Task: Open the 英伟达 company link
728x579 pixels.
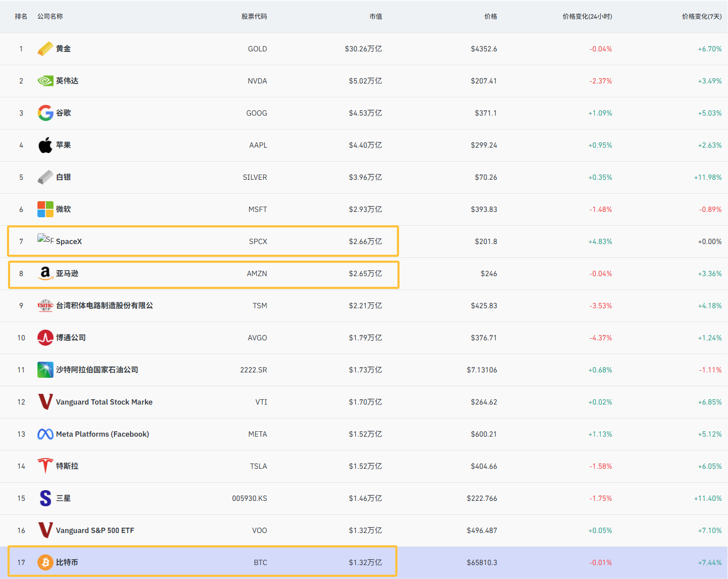Action: [67, 81]
